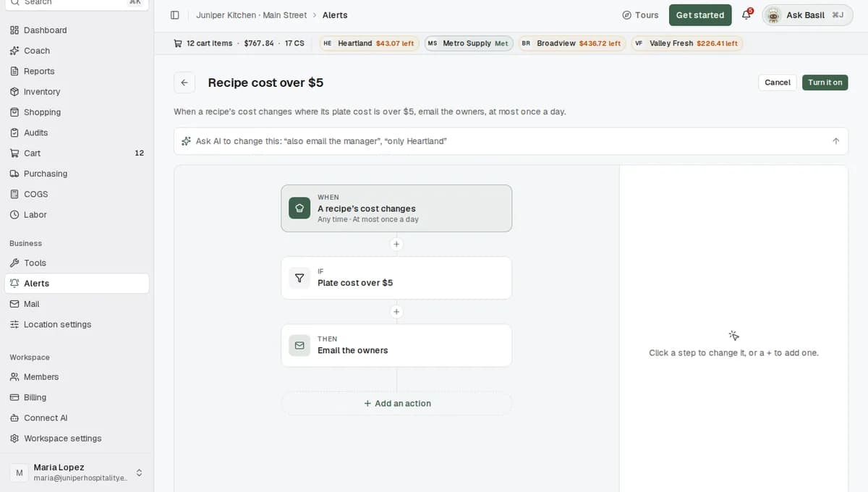The width and height of the screenshot is (868, 492).
Task: Open Purchasing in sidebar
Action: coord(77,174)
